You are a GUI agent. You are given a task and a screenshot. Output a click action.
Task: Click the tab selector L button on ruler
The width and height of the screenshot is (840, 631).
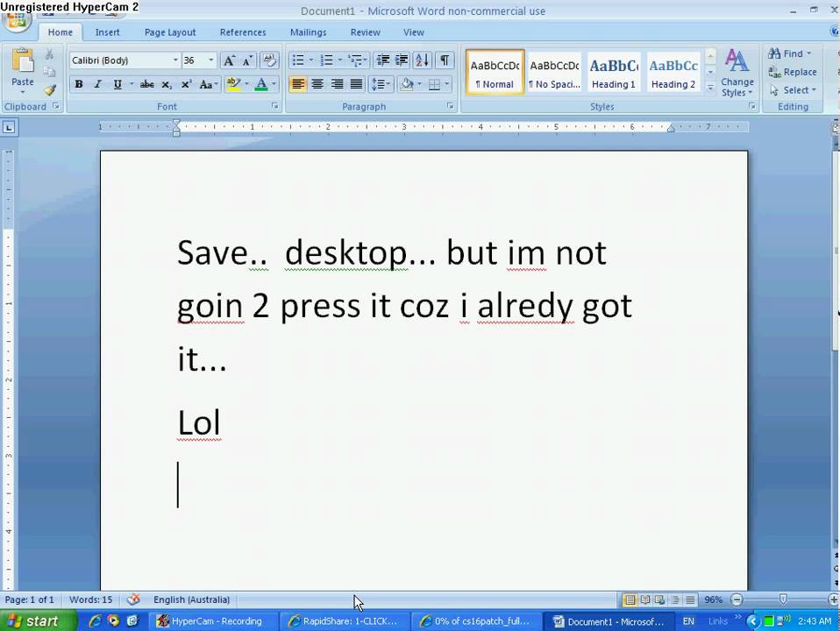[9, 127]
